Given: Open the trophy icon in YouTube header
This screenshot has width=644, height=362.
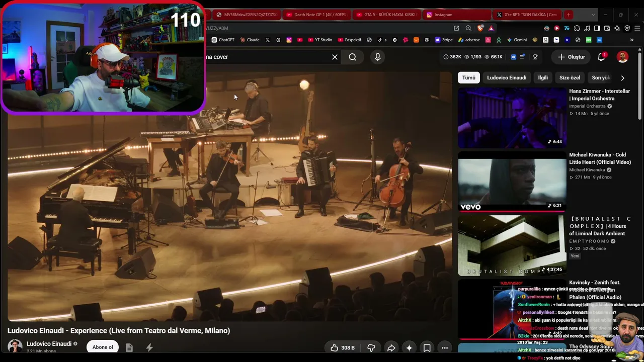Looking at the screenshot, I should click(x=535, y=57).
